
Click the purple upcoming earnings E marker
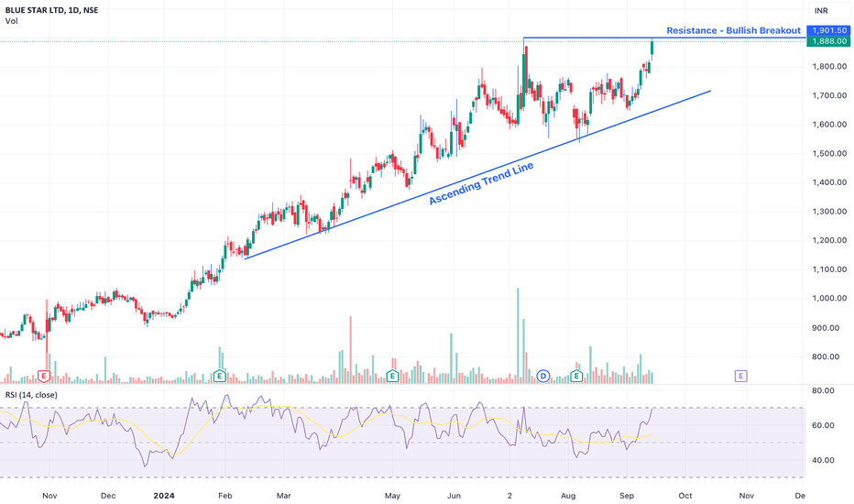point(740,376)
